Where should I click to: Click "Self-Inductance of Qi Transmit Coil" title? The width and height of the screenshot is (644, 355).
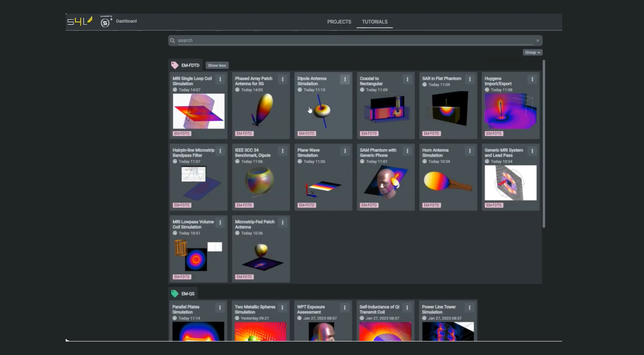coord(379,310)
